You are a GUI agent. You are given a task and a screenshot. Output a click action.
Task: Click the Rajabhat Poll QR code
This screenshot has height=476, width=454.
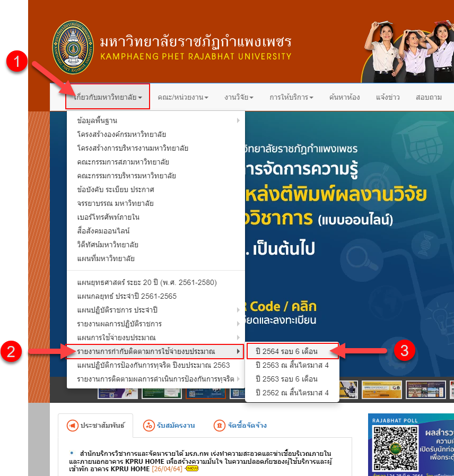(x=396, y=448)
